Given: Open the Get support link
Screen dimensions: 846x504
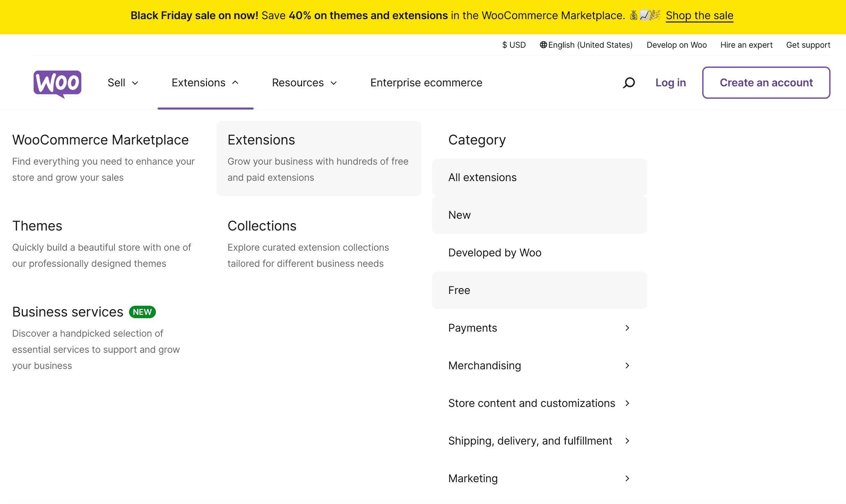Looking at the screenshot, I should [x=808, y=45].
